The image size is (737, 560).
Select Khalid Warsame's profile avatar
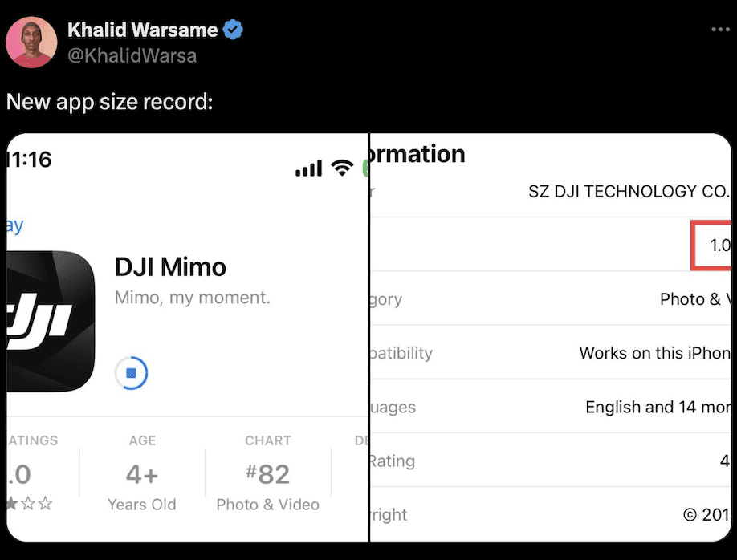[31, 40]
